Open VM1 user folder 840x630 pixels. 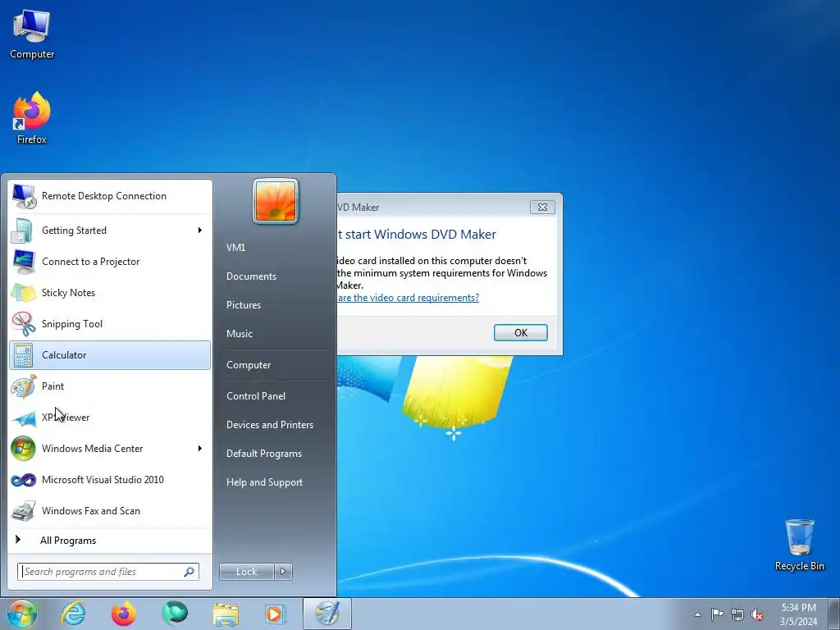[235, 248]
